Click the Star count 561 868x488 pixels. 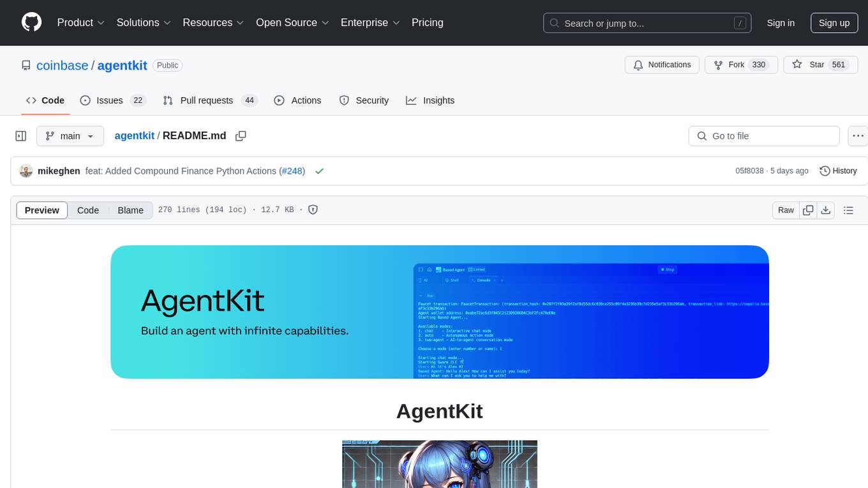839,65
